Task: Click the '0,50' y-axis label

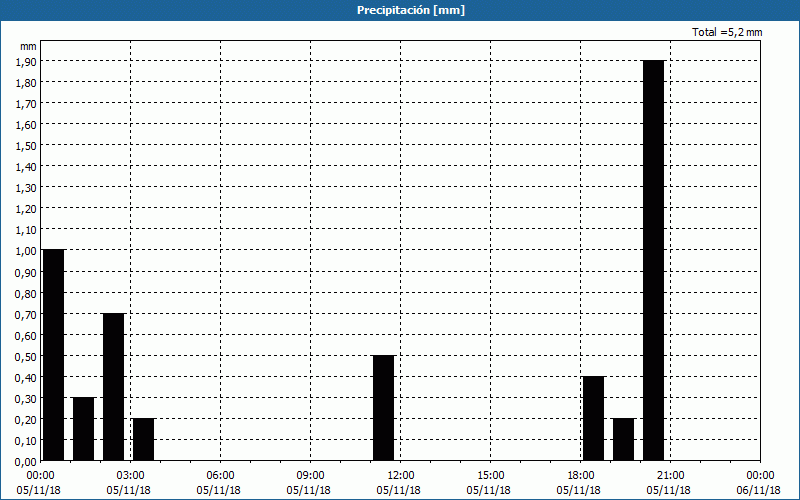Action: [x=26, y=357]
